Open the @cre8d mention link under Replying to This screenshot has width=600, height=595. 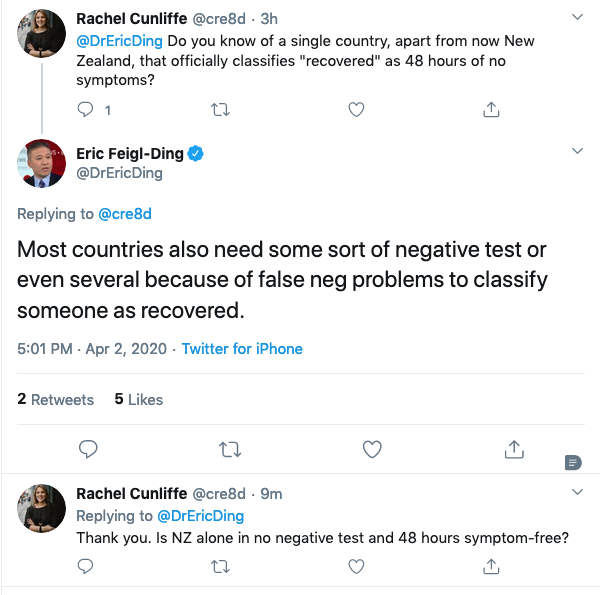coord(124,214)
